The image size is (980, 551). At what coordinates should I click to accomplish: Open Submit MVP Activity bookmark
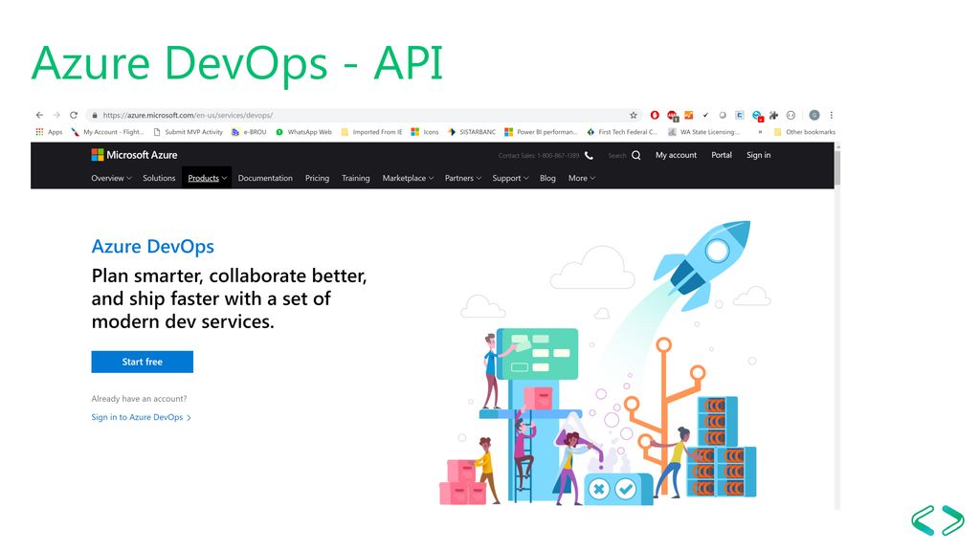pyautogui.click(x=189, y=132)
